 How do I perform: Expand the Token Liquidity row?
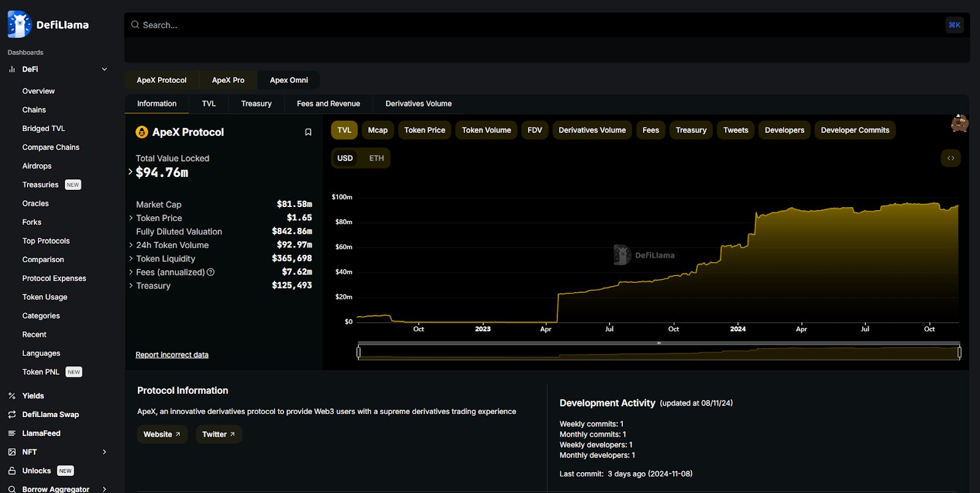click(131, 258)
